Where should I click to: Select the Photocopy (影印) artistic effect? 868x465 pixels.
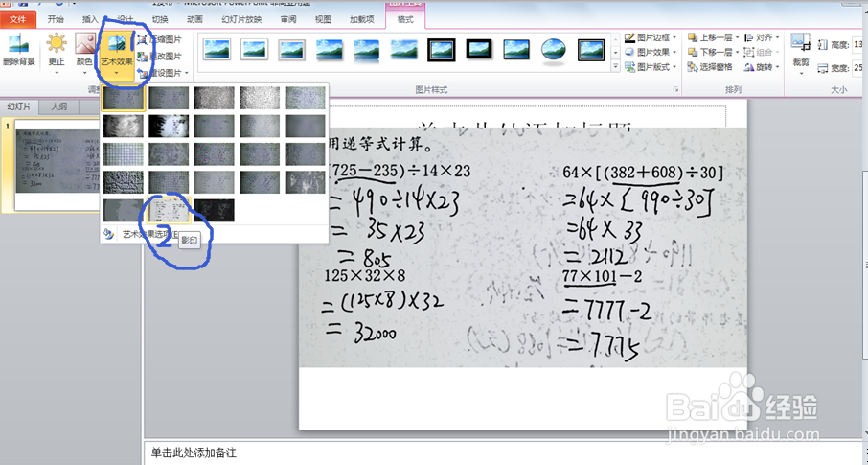(169, 210)
